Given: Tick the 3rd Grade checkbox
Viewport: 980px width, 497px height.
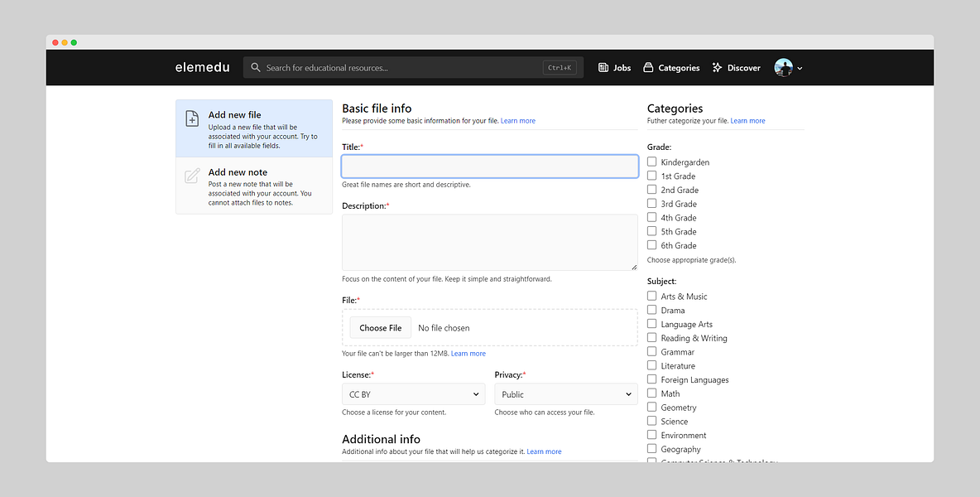Looking at the screenshot, I should [652, 204].
